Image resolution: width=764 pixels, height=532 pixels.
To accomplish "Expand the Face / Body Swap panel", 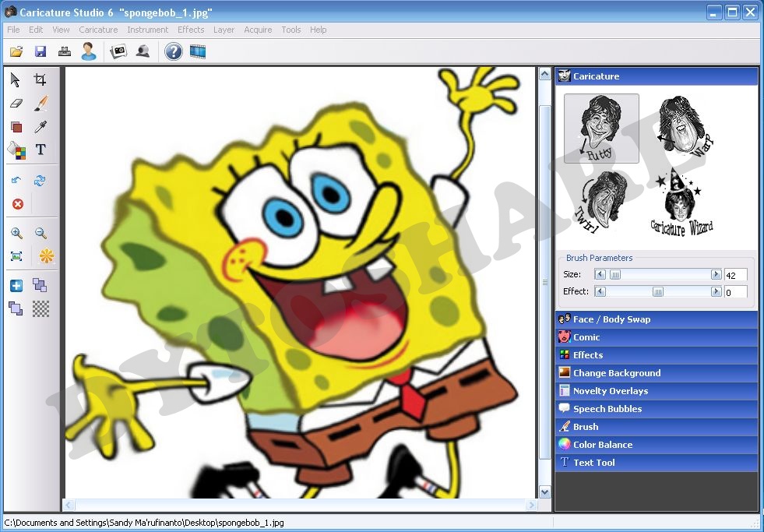I will click(x=657, y=319).
